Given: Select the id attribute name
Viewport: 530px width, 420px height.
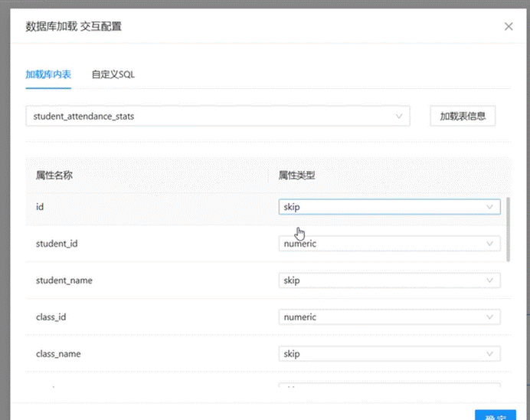Looking at the screenshot, I should pos(40,207).
